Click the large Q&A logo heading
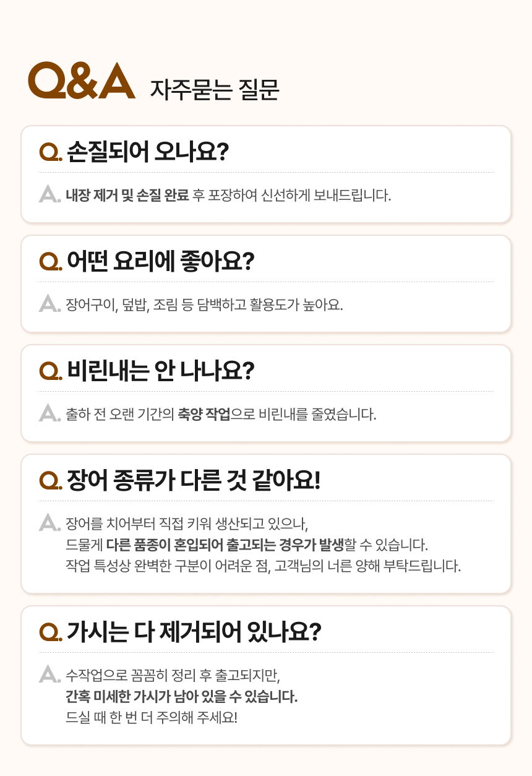The image size is (532, 776). (81, 82)
